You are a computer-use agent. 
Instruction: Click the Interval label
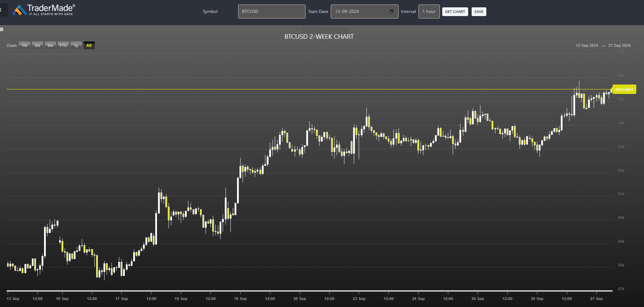(x=408, y=12)
